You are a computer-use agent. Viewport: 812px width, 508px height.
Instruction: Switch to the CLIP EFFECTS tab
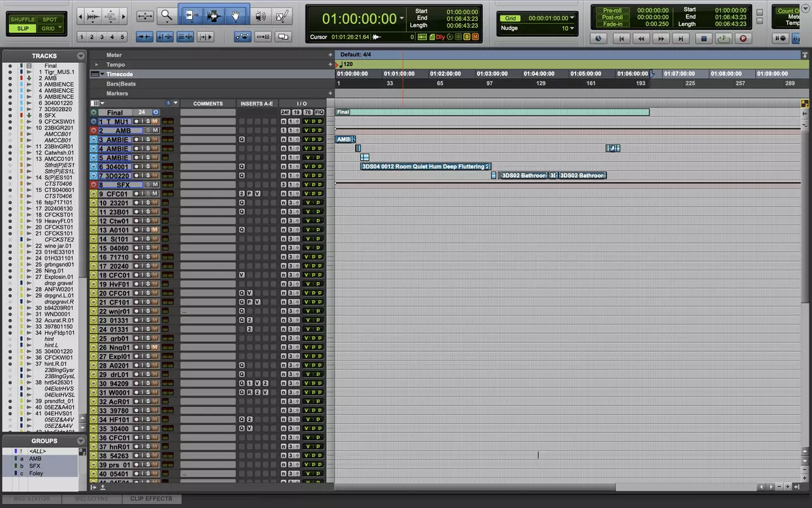[x=151, y=498]
